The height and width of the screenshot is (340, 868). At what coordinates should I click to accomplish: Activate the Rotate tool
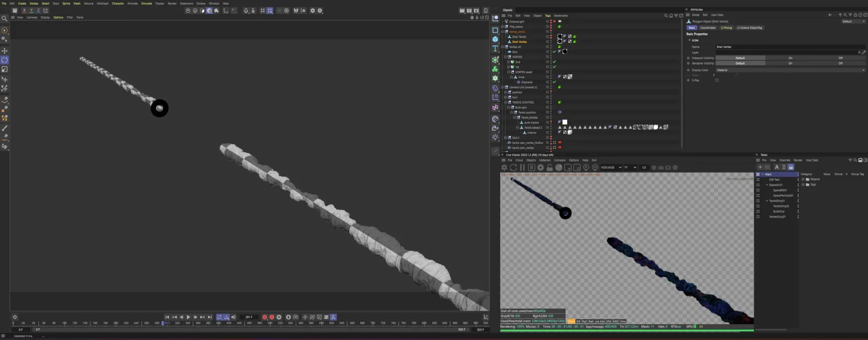click(5, 60)
